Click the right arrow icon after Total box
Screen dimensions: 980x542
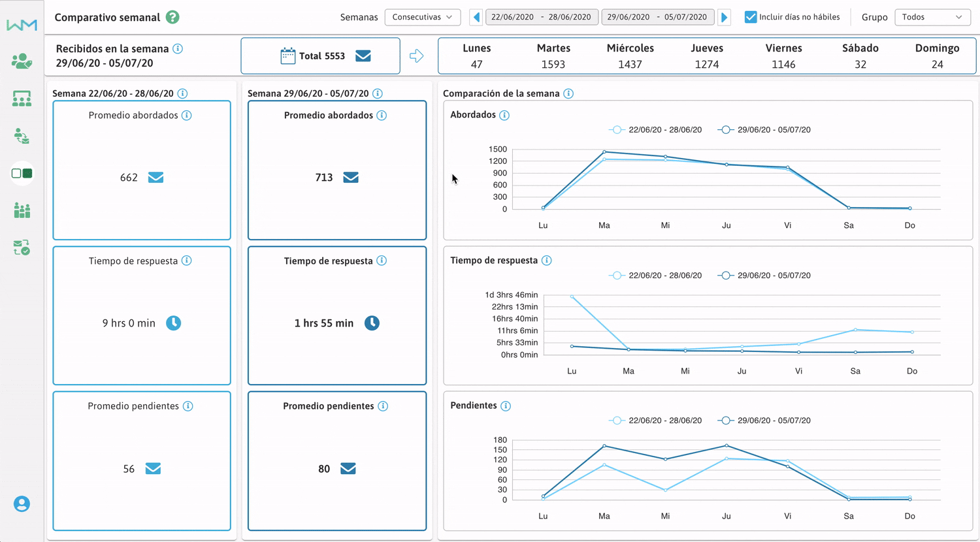click(416, 56)
